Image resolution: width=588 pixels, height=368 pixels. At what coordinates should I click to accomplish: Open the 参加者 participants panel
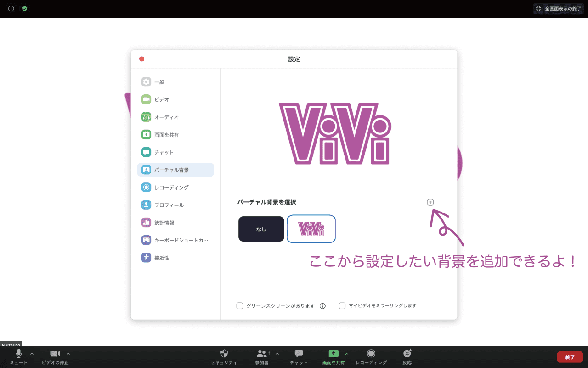click(x=262, y=356)
